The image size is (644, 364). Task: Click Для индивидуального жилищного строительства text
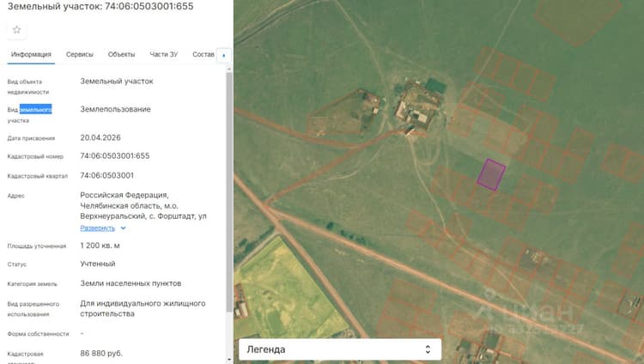tap(143, 308)
